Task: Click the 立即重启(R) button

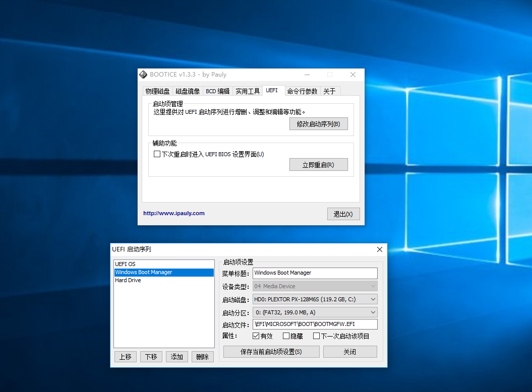Action: [319, 165]
